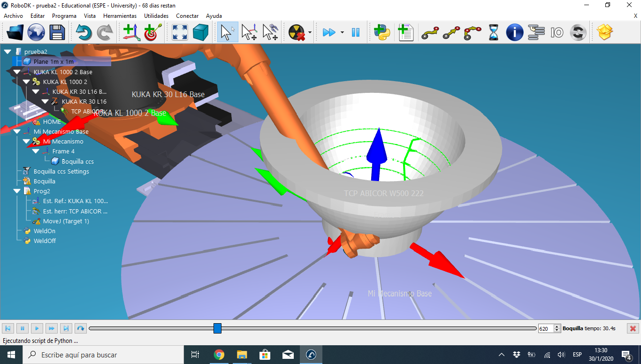Click the Fit all view icon
Image resolution: width=641 pixels, height=364 pixels.
pos(180,33)
